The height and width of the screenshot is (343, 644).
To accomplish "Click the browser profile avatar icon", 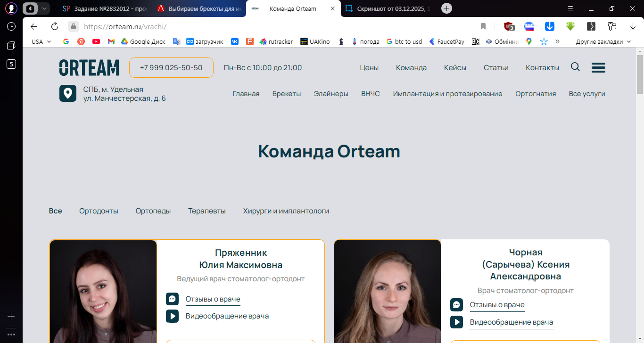I will point(11,8).
